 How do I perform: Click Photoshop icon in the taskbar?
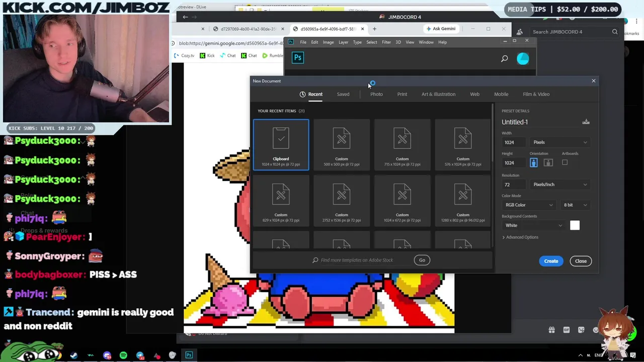pyautogui.click(x=189, y=355)
